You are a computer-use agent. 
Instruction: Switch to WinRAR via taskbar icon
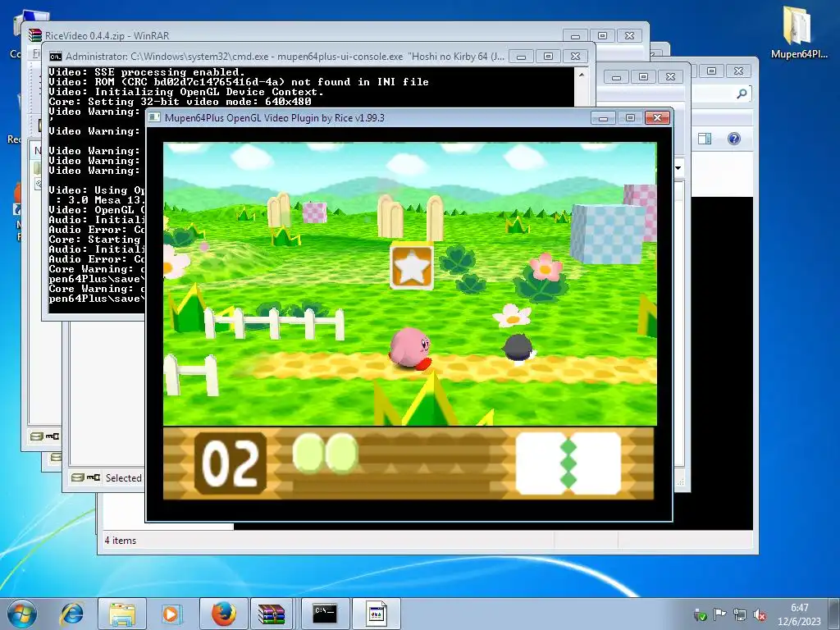(272, 614)
